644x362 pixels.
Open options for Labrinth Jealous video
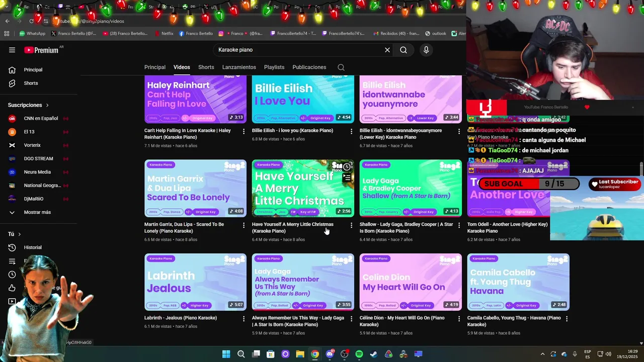(244, 319)
